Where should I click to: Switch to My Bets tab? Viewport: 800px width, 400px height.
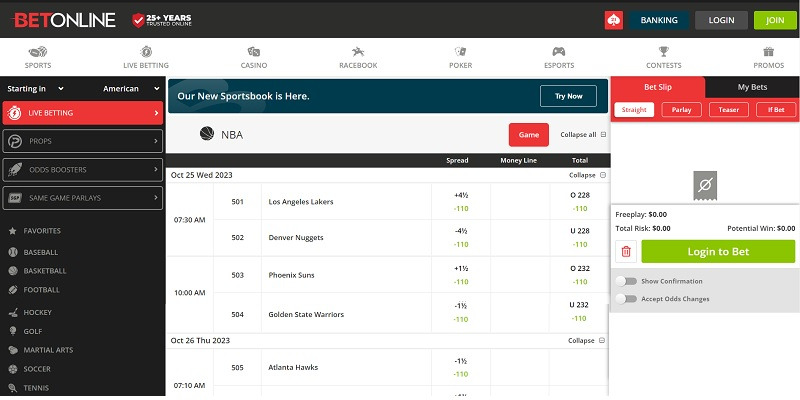tap(751, 88)
